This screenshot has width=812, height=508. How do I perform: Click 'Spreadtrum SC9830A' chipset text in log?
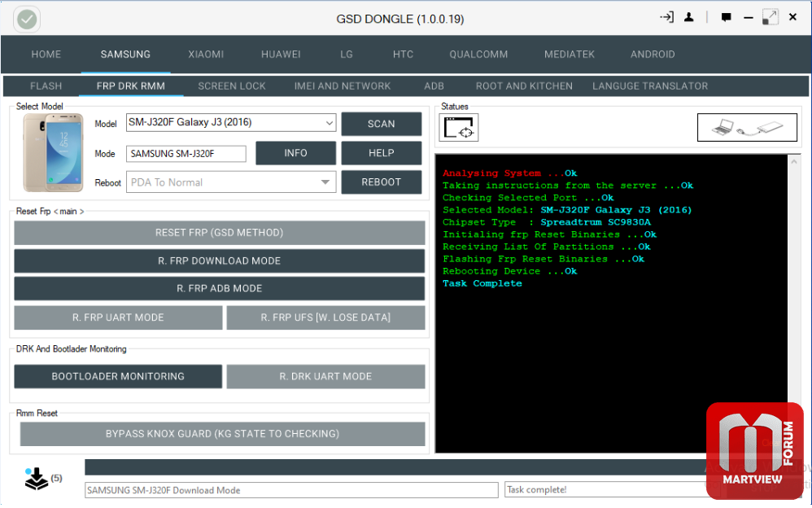tap(596, 222)
